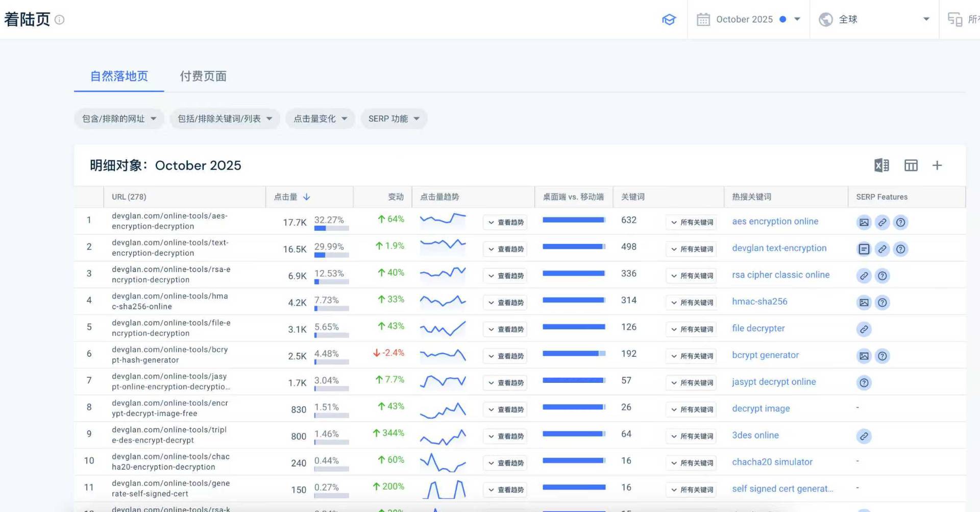Open the chacha20 simulator keyword link

772,462
